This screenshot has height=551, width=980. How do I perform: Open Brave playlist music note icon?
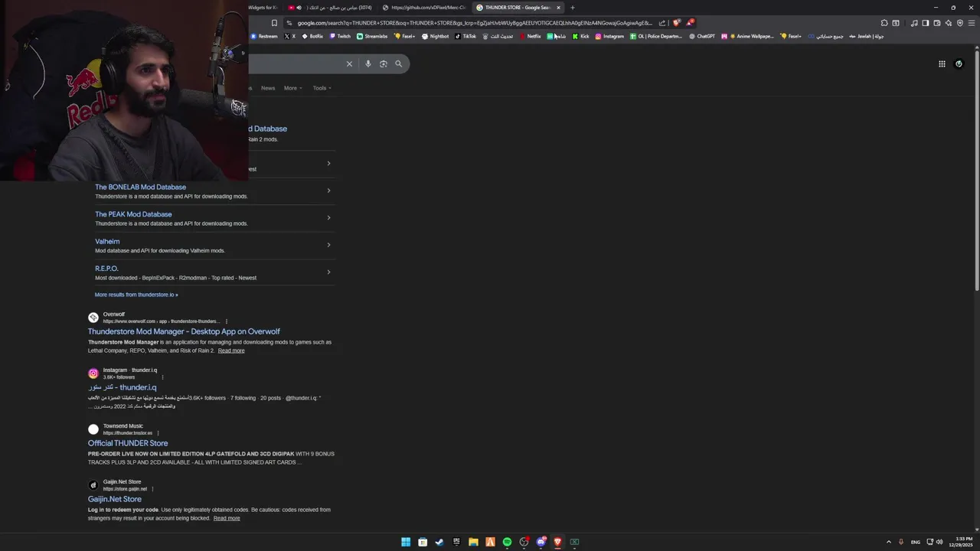point(914,23)
